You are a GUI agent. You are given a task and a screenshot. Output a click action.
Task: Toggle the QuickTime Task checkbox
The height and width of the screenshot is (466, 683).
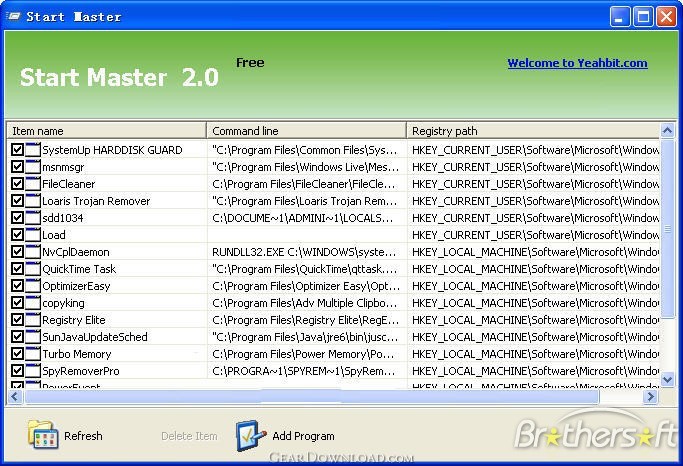coord(17,269)
